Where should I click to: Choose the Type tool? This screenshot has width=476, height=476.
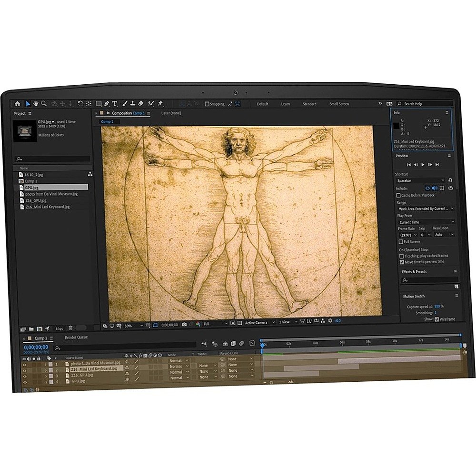coord(115,103)
